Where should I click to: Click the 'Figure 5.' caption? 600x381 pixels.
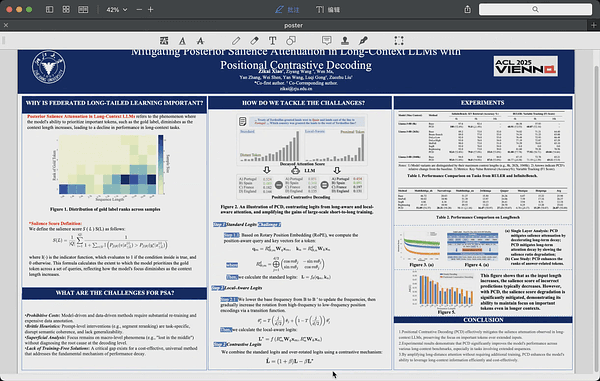click(x=447, y=312)
